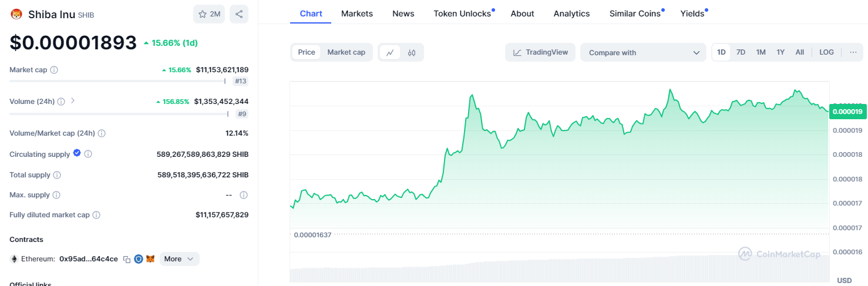Click Ethereum contract address 0x95ad...64c4ce

tap(89, 259)
